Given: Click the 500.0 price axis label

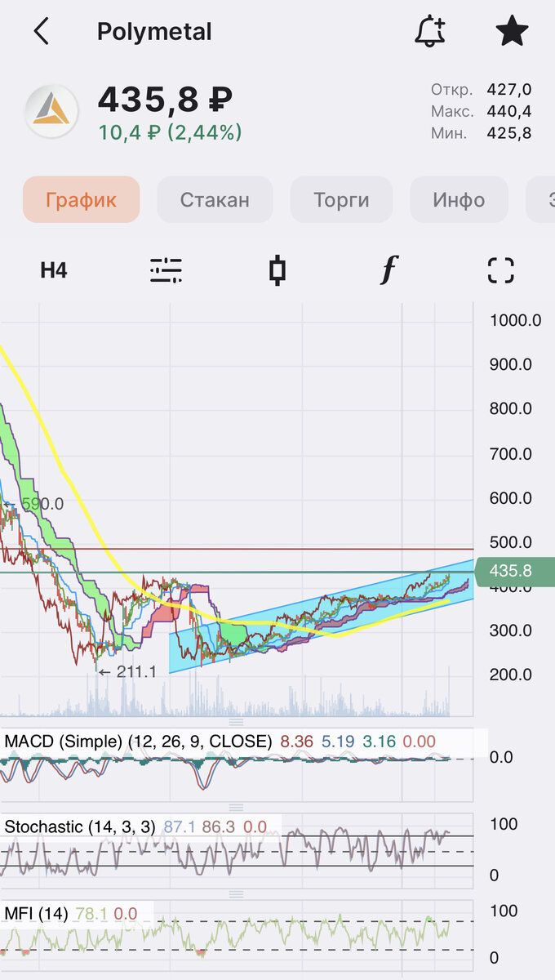Looking at the screenshot, I should coord(510,542).
